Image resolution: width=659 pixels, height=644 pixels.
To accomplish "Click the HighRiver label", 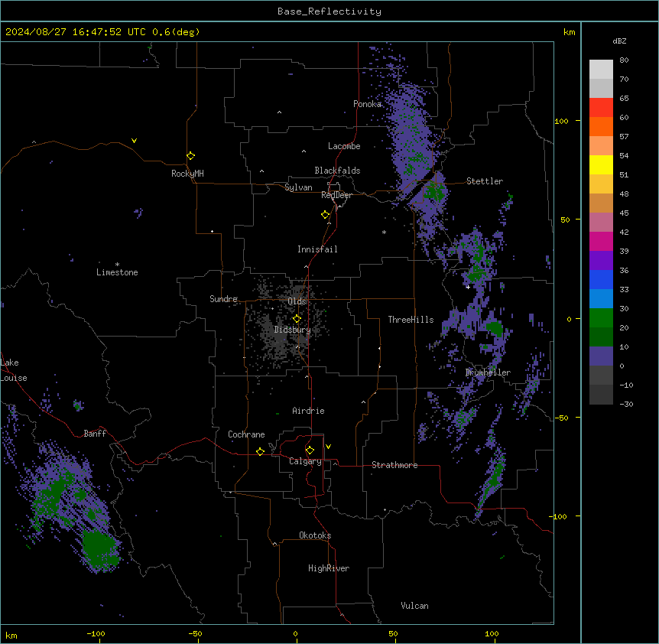I will click(329, 568).
